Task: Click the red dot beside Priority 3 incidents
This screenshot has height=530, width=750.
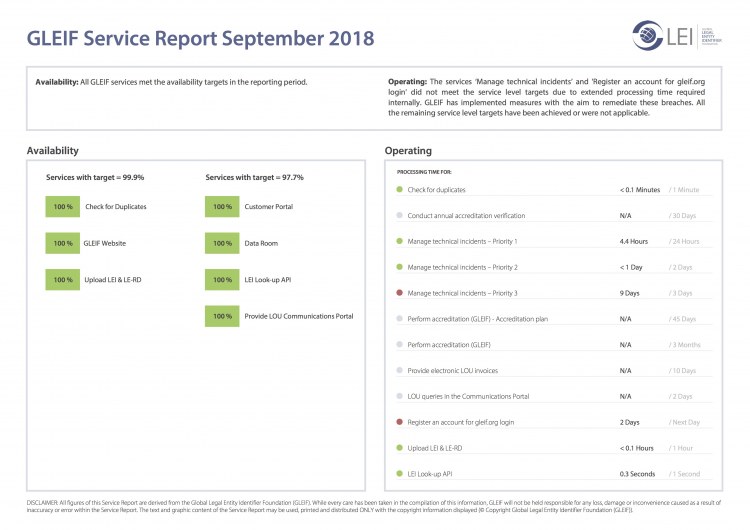Action: 400,292
